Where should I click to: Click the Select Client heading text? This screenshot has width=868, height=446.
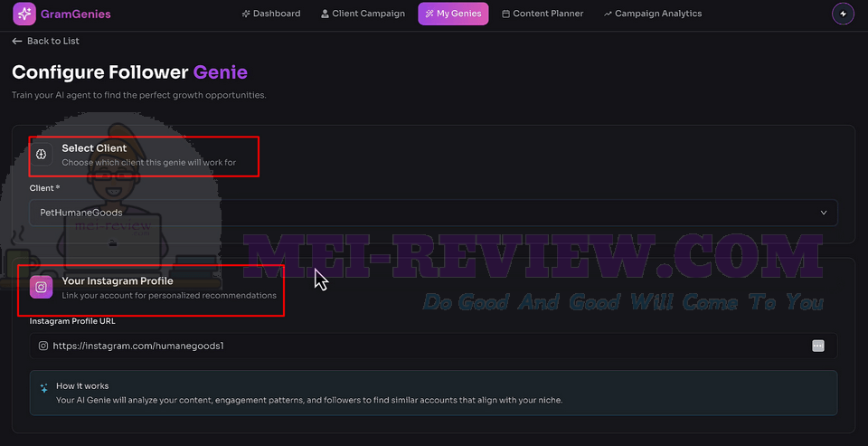(x=94, y=148)
